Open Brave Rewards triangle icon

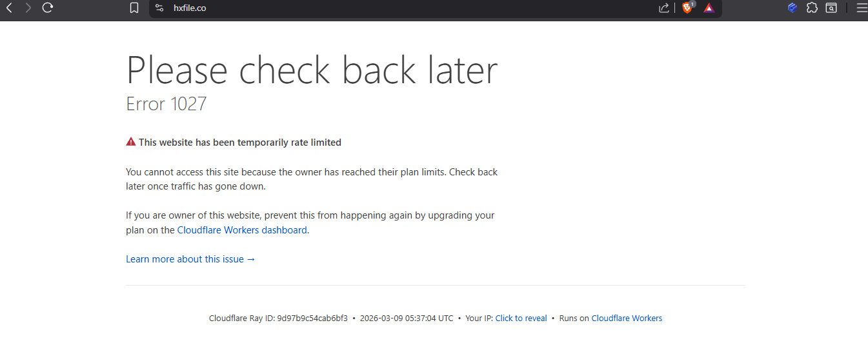[709, 8]
